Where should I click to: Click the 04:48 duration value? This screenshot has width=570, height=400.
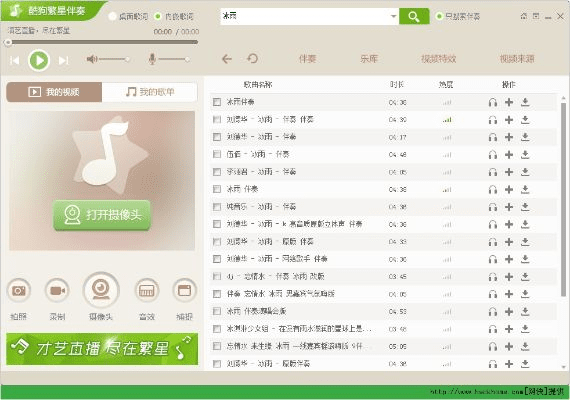pos(397,155)
